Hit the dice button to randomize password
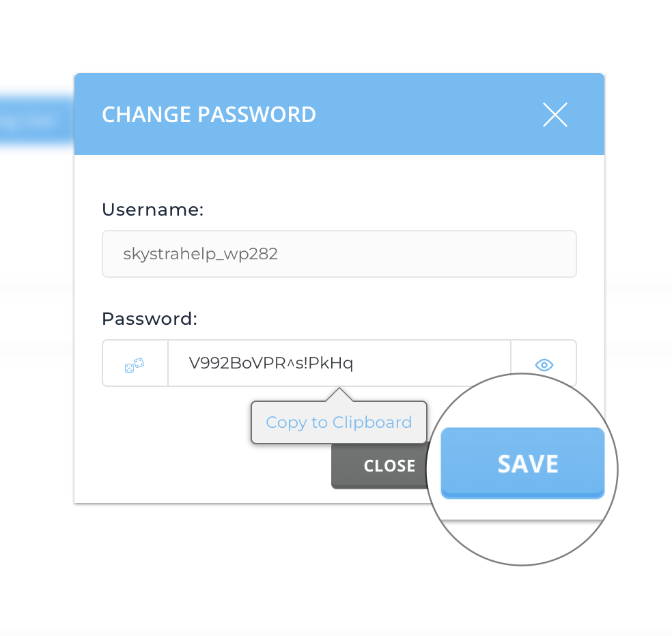This screenshot has height=636, width=672. click(x=135, y=364)
